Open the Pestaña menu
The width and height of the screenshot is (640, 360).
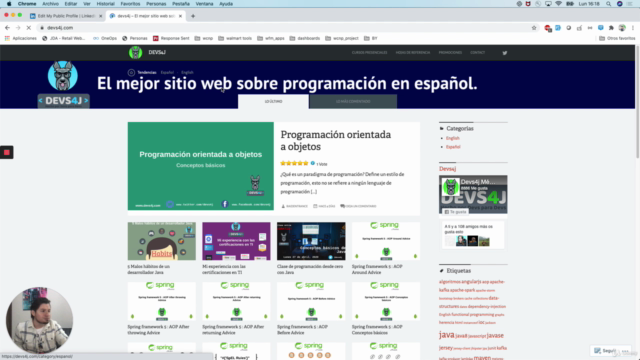181,4
